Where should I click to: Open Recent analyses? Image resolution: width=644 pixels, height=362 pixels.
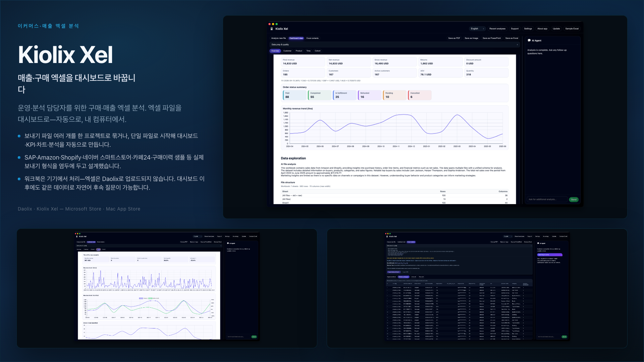pos(497,29)
